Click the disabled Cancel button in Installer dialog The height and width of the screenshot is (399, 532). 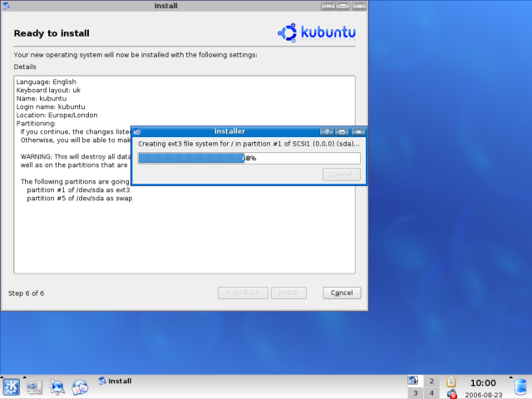pyautogui.click(x=342, y=175)
